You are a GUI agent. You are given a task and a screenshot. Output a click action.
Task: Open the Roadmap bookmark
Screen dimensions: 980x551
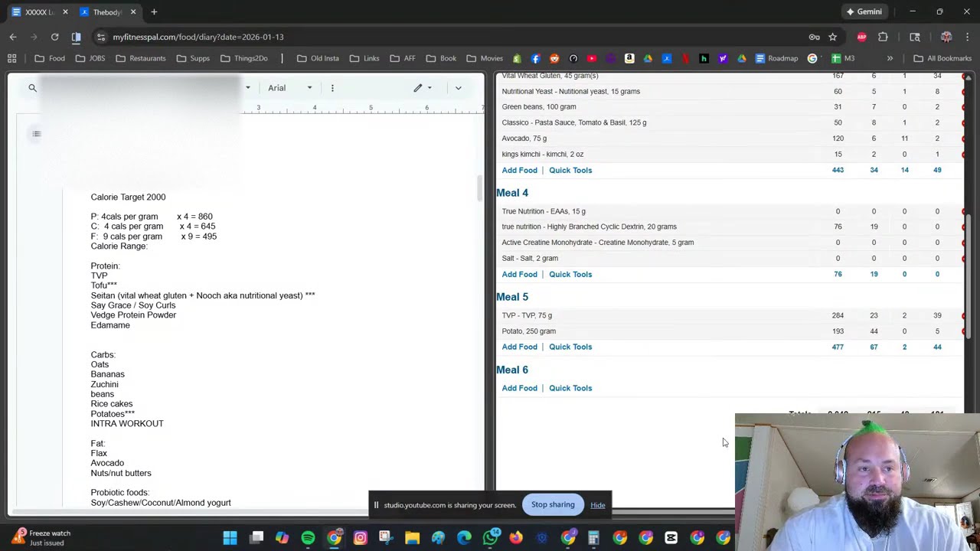point(776,58)
